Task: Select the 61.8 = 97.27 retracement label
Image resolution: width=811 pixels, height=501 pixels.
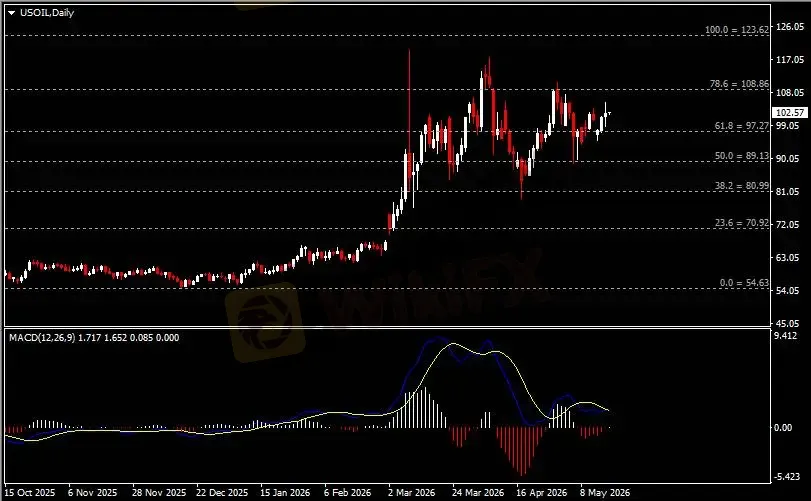Action: 742,126
